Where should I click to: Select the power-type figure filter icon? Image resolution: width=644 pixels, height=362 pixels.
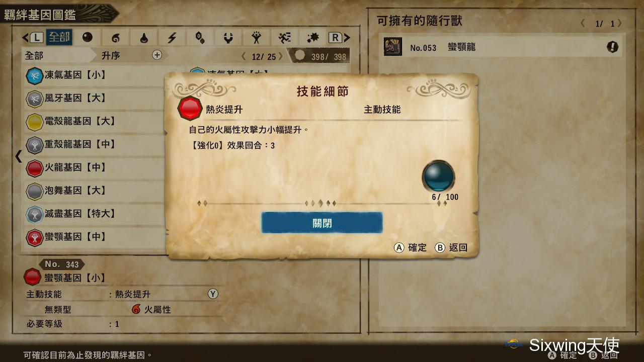pos(257,38)
